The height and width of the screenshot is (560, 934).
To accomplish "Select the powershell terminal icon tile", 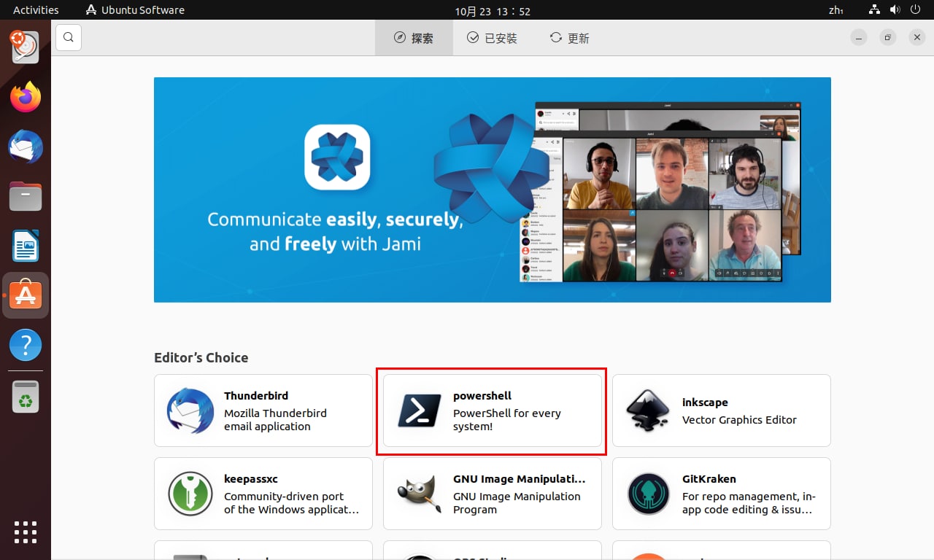I will [x=420, y=411].
